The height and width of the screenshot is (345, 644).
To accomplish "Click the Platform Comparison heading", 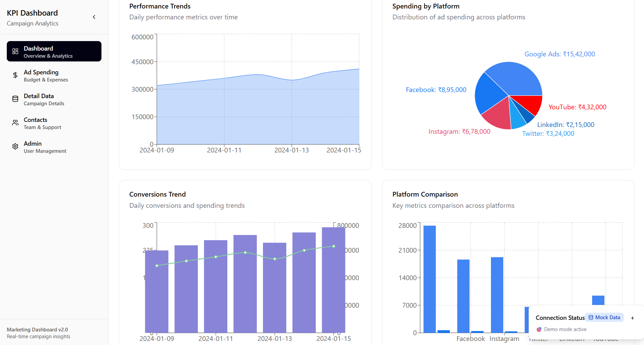I will pyautogui.click(x=425, y=194).
